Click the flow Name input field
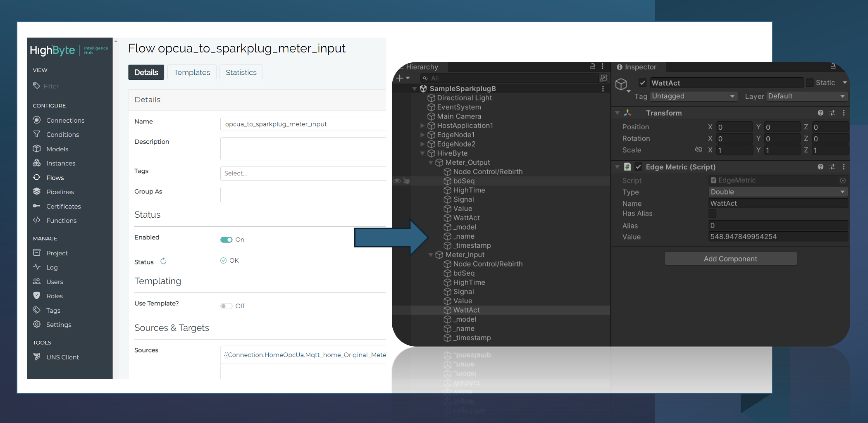 click(303, 124)
